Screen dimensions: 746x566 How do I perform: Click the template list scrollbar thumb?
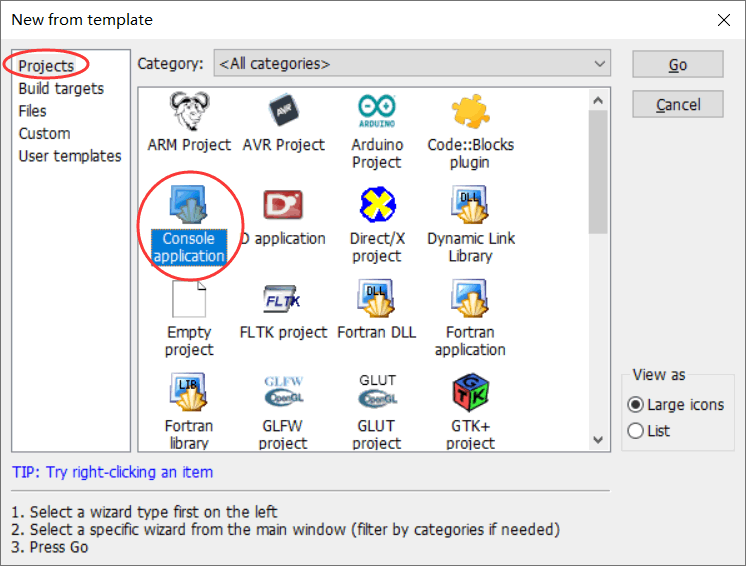tap(598, 172)
